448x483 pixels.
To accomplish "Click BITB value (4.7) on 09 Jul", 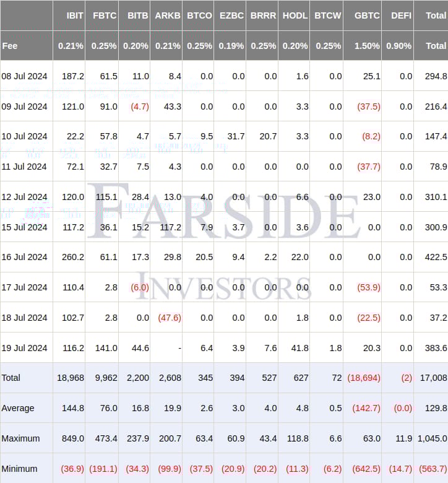I will coord(140,107).
